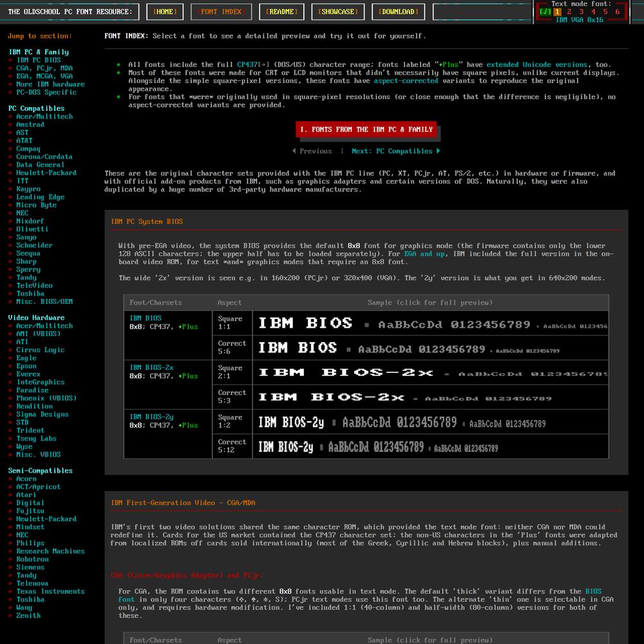This screenshot has height=644, width=644.
Task: Open the Texas Instruments sidebar link
Action: (50, 591)
